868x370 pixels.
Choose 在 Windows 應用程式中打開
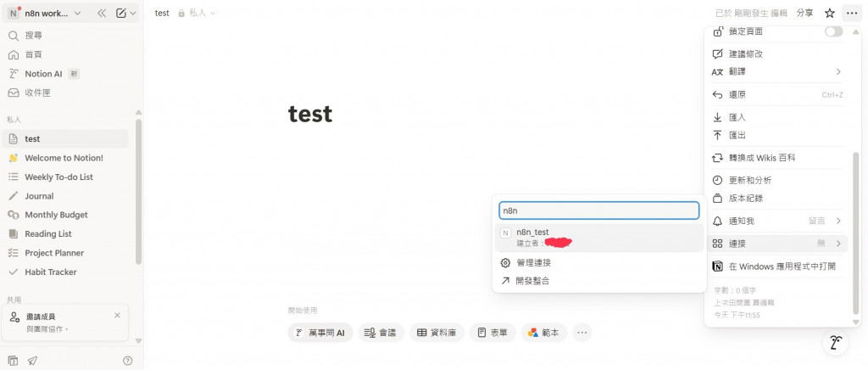tap(776, 266)
